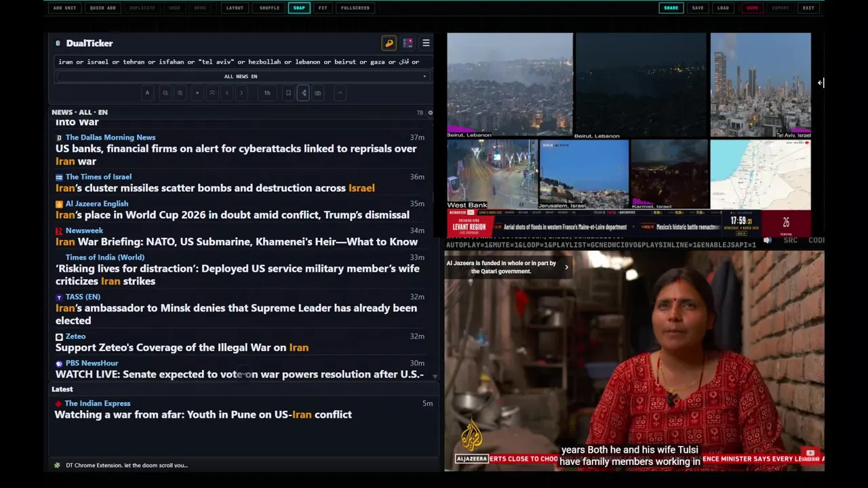The width and height of the screenshot is (868, 488).
Task: Click the Al Jazeera English source icon
Action: 59,204
